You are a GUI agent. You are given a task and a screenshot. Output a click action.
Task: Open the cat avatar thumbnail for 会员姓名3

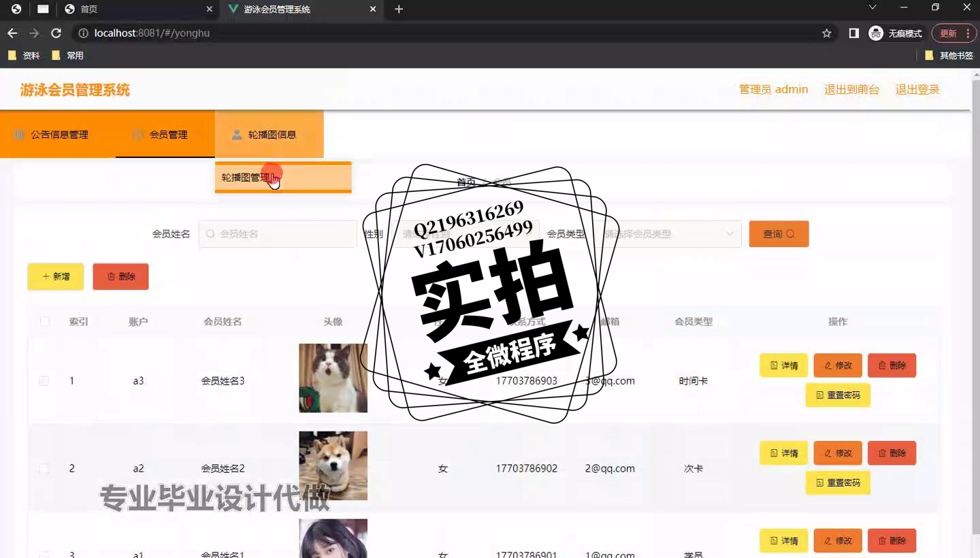point(333,378)
